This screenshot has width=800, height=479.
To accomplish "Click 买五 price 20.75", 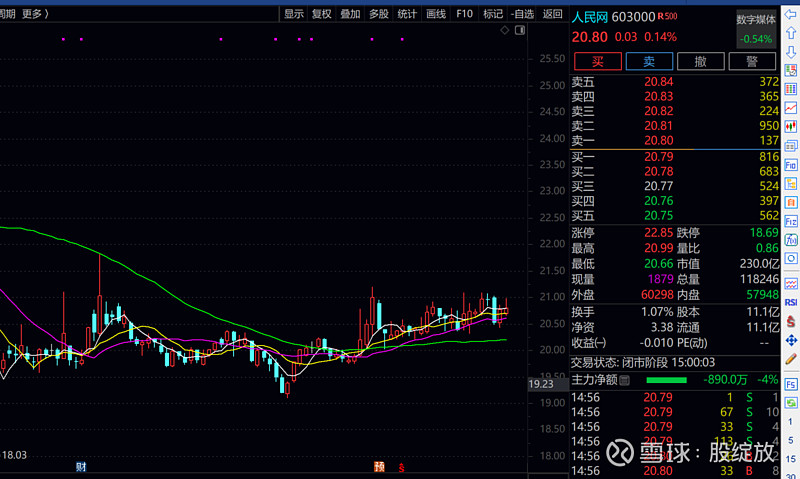I will point(659,215).
